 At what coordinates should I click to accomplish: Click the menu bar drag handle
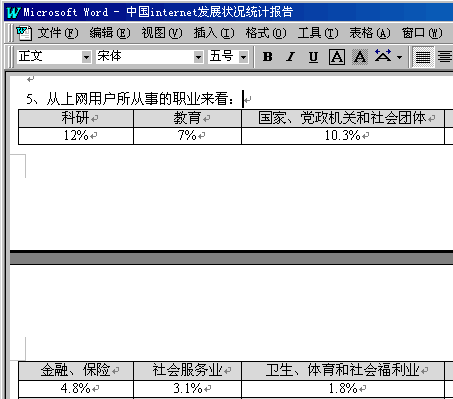pos(11,33)
